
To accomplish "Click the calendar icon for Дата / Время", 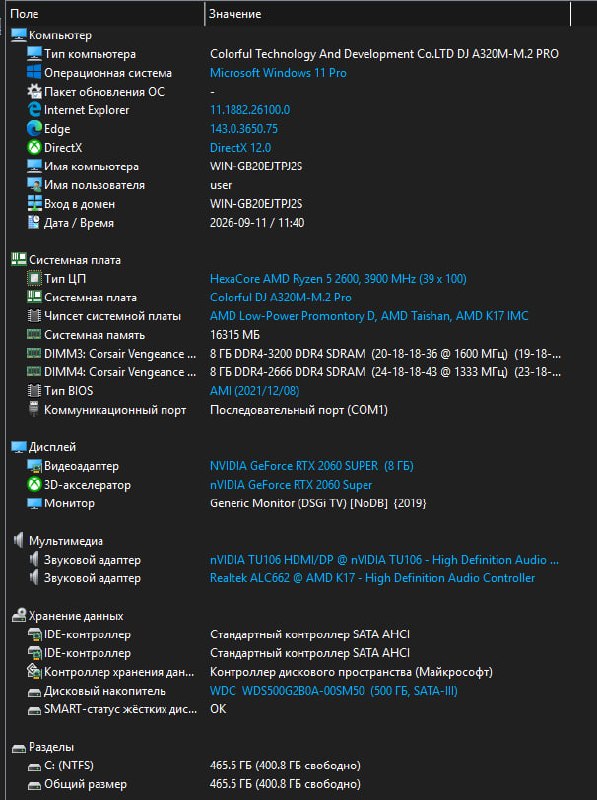I will 34,222.
